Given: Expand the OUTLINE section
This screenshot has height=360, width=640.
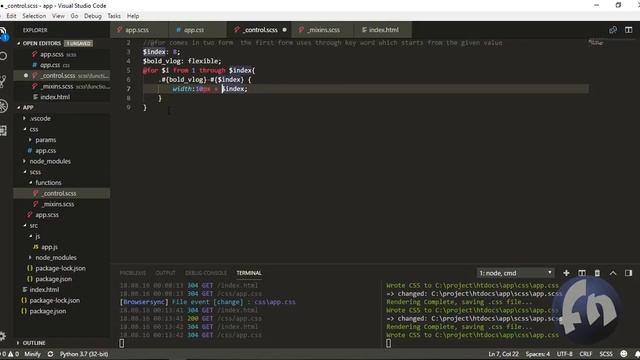Looking at the screenshot, I should [x=34, y=343].
